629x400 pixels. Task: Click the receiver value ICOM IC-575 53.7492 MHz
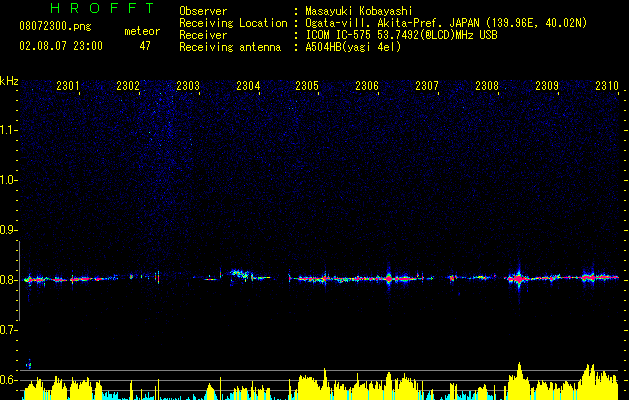tap(401, 35)
